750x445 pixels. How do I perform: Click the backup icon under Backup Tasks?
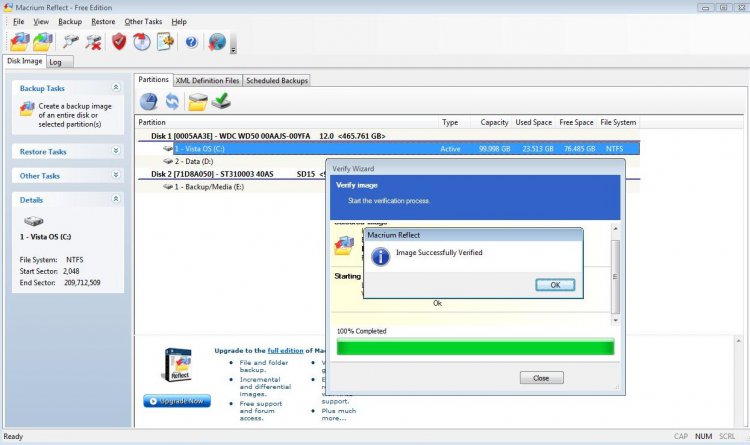[x=27, y=109]
